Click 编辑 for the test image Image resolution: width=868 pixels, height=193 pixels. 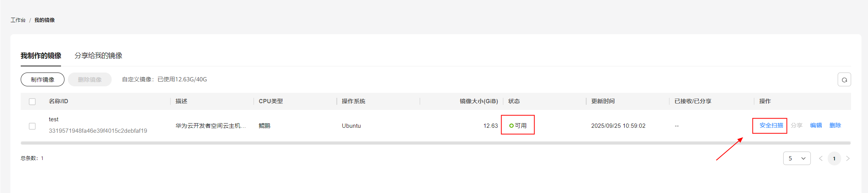pos(816,125)
